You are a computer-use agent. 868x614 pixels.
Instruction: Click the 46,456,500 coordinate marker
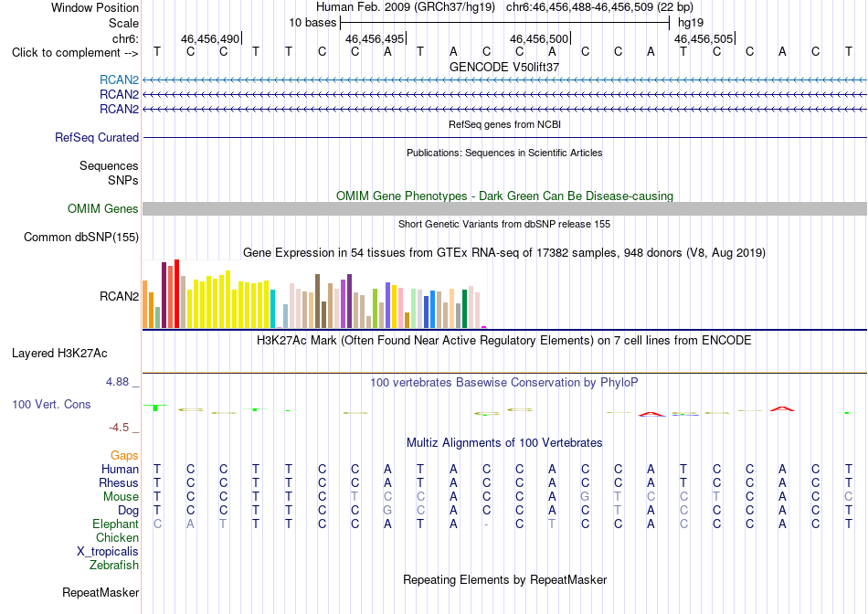click(539, 38)
